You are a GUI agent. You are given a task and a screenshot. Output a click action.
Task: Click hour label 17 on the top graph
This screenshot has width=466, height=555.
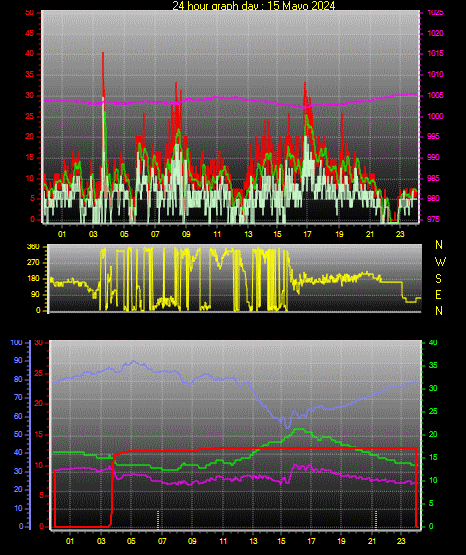pyautogui.click(x=307, y=234)
